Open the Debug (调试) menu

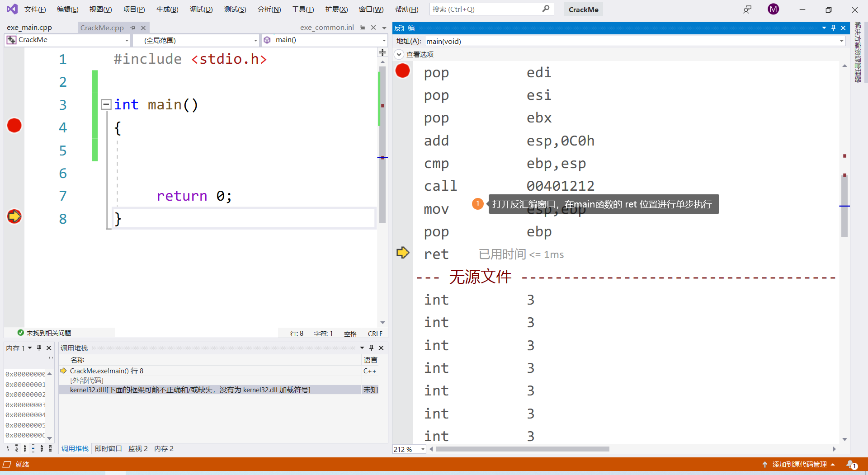(201, 9)
